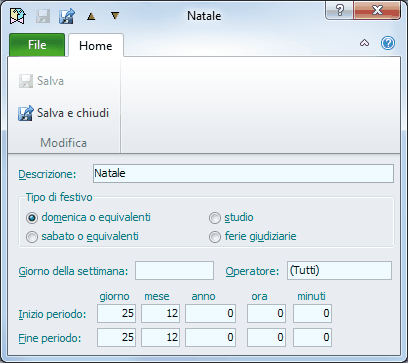
Task: Click the Natale window title text
Action: click(204, 16)
